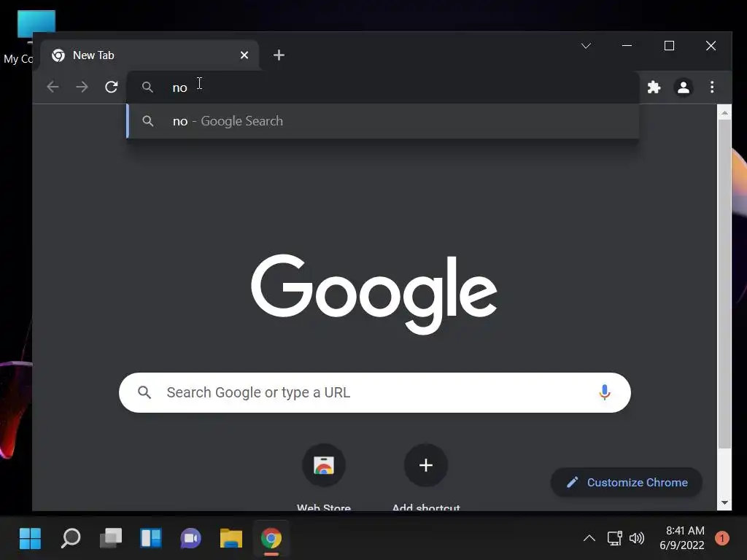The width and height of the screenshot is (747, 560).
Task: Select 'no - Google Search' suggestion
Action: (383, 121)
